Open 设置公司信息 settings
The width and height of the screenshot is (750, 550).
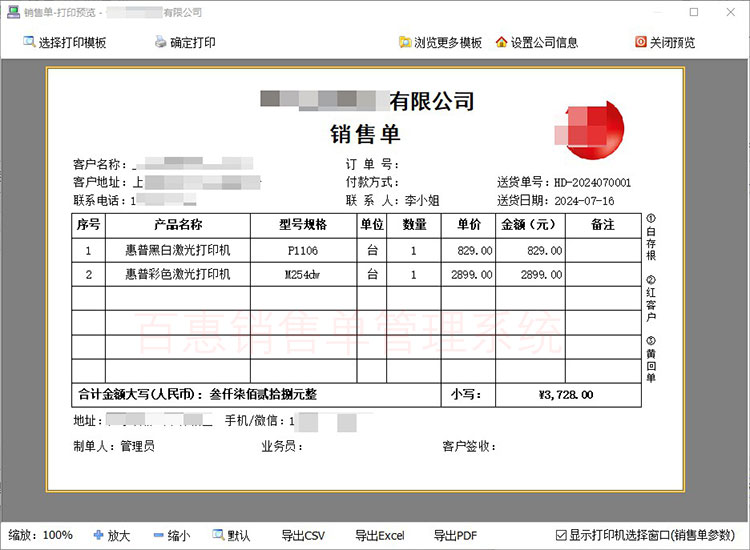(537, 42)
